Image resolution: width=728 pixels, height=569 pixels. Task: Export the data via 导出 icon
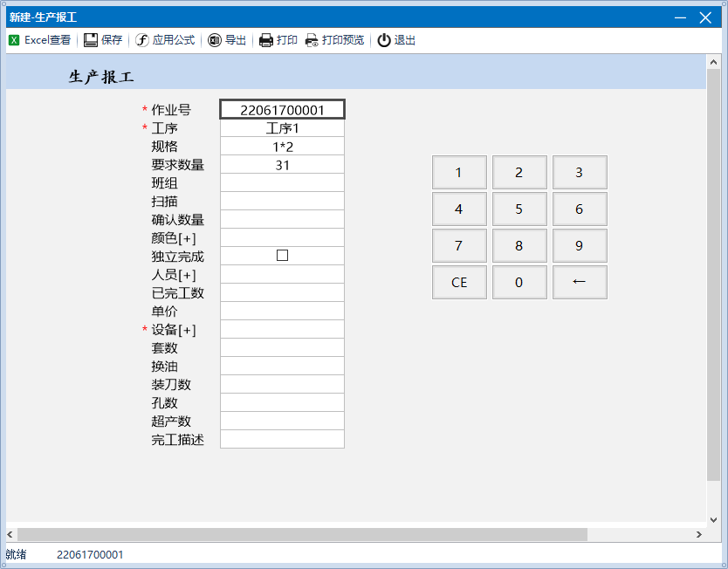[x=215, y=40]
